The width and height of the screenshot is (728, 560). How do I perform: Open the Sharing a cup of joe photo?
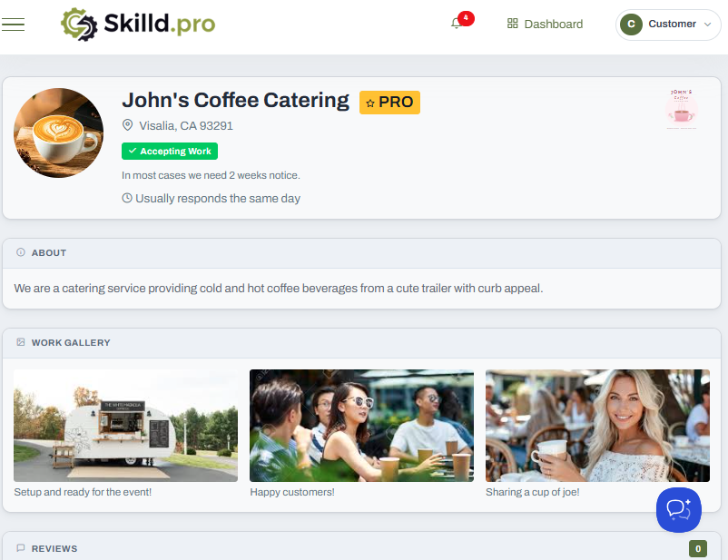(x=597, y=426)
